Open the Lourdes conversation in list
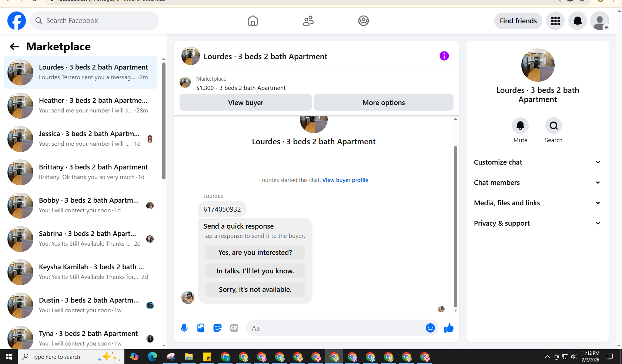This screenshot has width=622, height=364. pos(81,73)
